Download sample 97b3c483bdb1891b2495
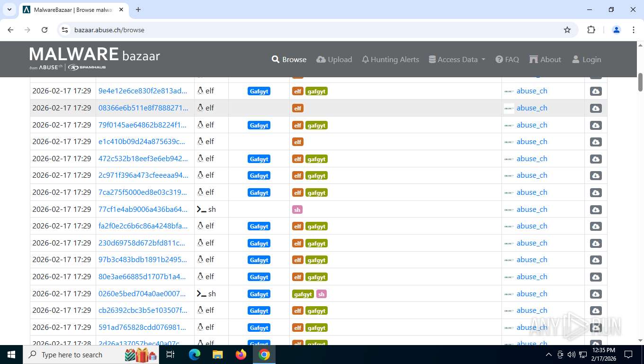Viewport: 644px width, 364px height. pos(596,260)
